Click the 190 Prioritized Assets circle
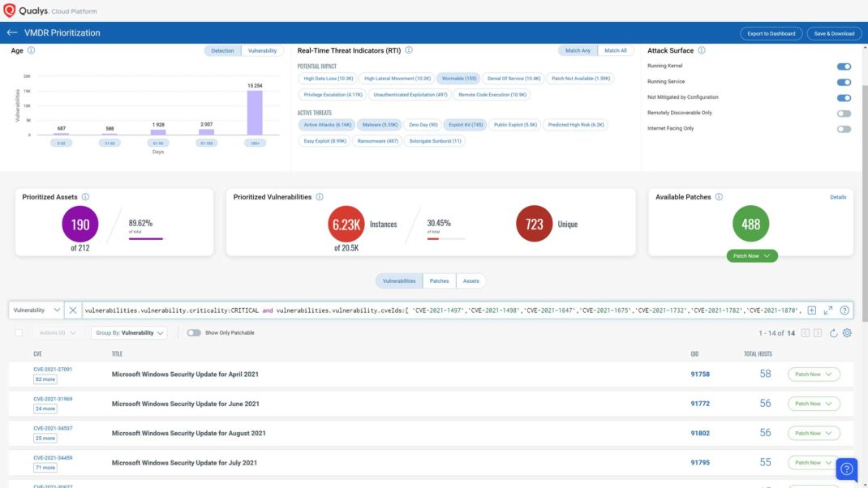The height and width of the screenshot is (488, 868). point(80,224)
